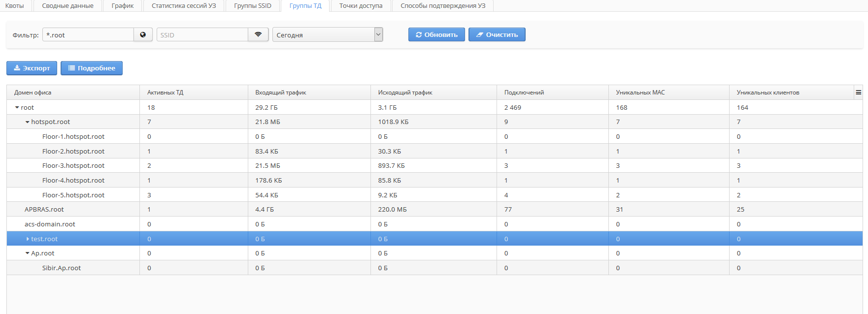Sort by Уникальных клиентов column header
This screenshot has width=868, height=314.
[x=792, y=93]
